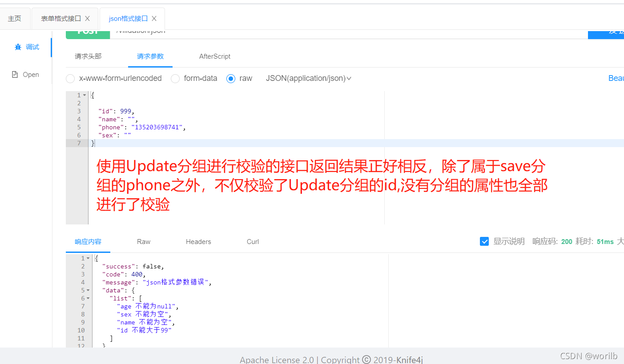
Task: Click the "success": false response line
Action: 133,266
